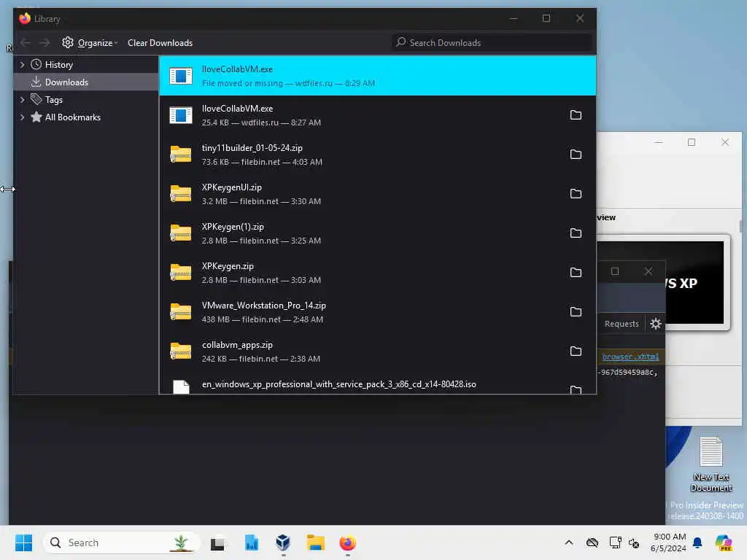Click the browser.xhtml link
This screenshot has width=747, height=560.
point(630,357)
